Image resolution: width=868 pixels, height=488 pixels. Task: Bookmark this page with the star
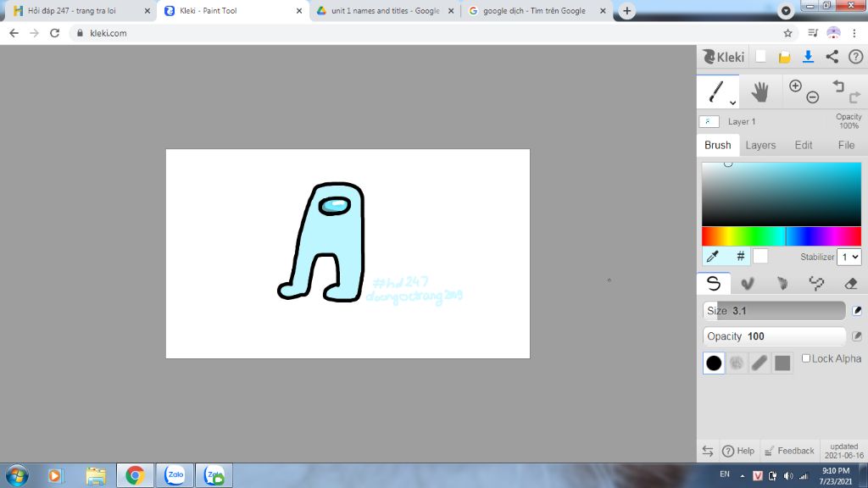[787, 33]
